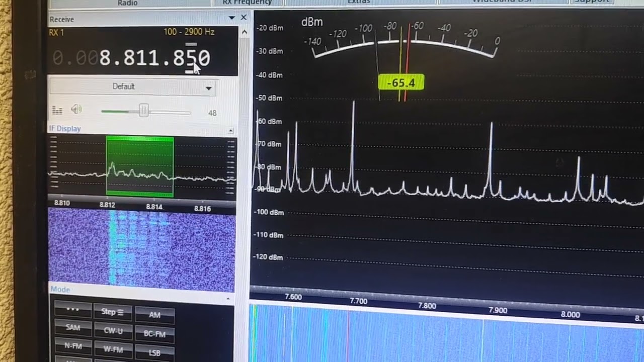
Task: Click the 7.900 marker on frequency scale
Action: pos(498,310)
